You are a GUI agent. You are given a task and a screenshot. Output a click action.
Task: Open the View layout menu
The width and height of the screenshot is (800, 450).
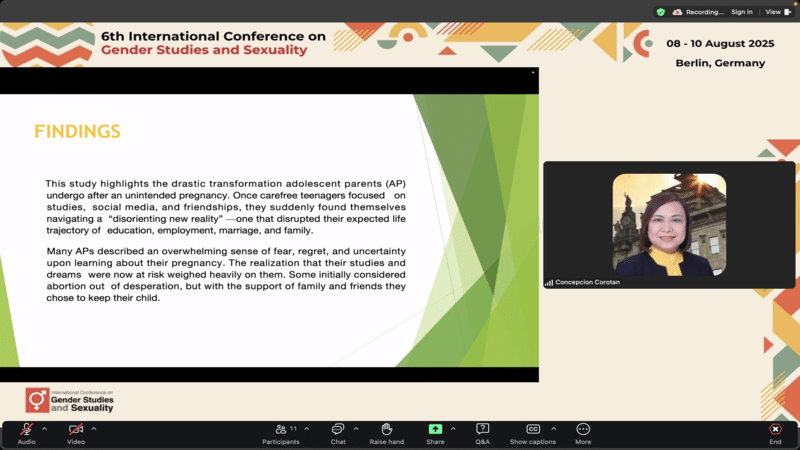[x=776, y=12]
